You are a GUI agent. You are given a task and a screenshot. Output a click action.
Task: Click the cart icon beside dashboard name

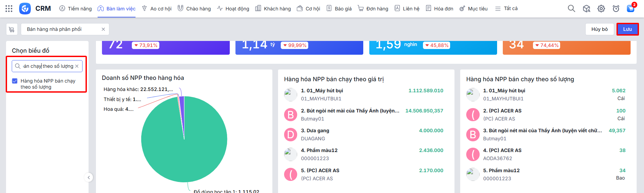tap(12, 29)
